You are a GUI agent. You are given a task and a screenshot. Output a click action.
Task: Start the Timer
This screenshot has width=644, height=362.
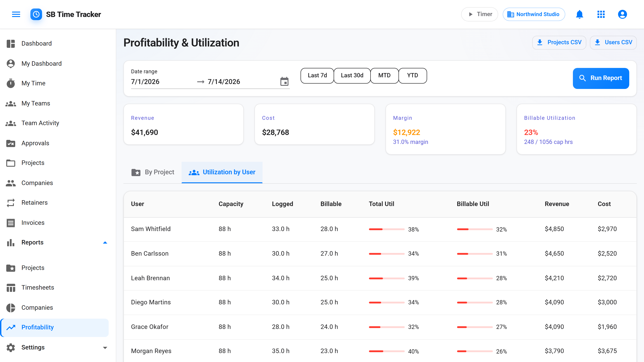[479, 14]
